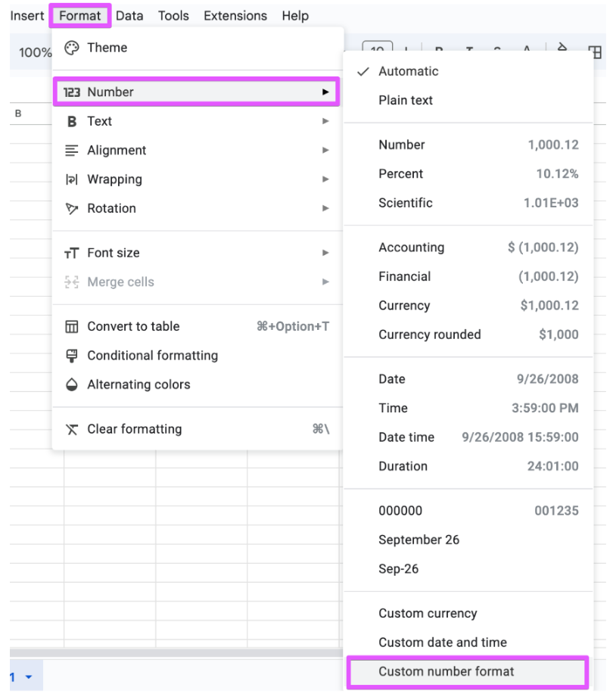Select the Currency rounded format

(x=429, y=334)
